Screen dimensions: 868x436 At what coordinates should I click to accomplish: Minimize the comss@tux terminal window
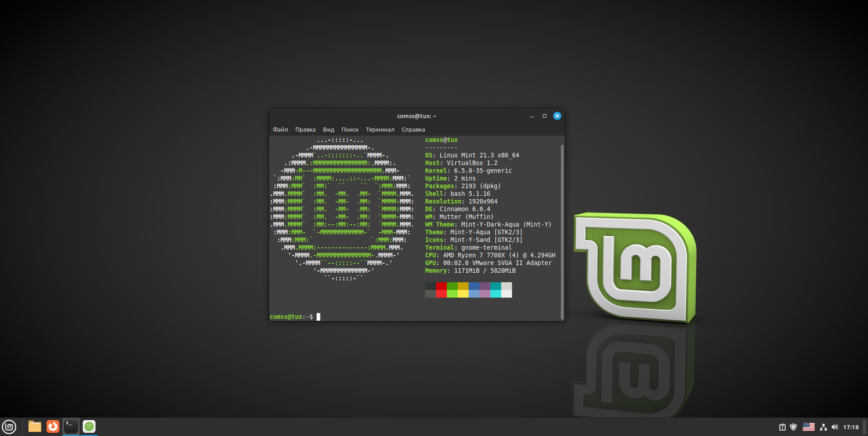click(x=532, y=116)
